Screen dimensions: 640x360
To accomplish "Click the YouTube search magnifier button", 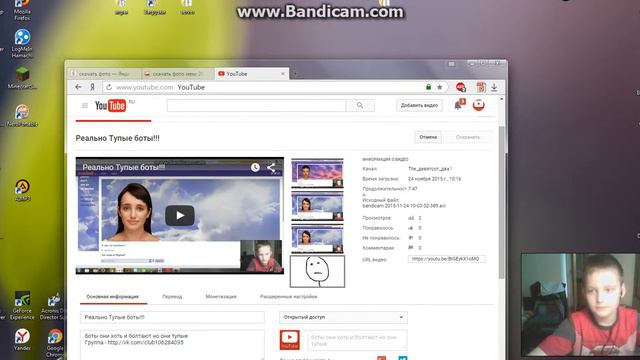I will click(x=360, y=106).
